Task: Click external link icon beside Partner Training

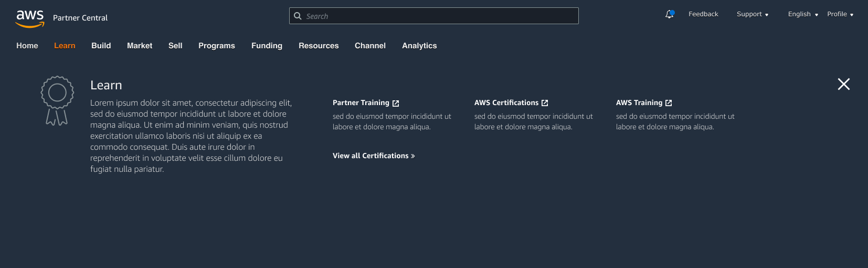Action: (x=396, y=104)
